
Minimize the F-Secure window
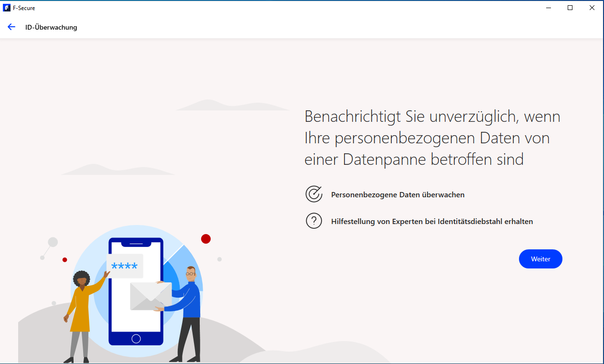coord(548,8)
